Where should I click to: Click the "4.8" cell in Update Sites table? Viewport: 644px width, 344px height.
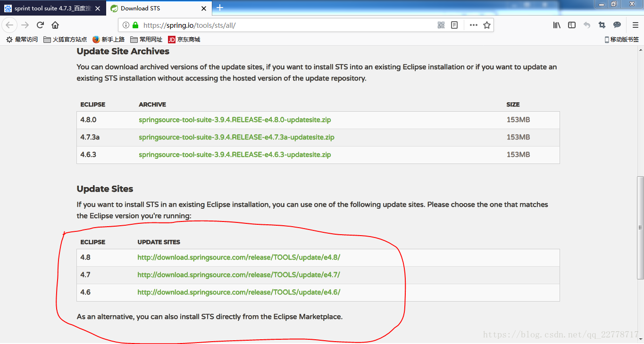(85, 257)
